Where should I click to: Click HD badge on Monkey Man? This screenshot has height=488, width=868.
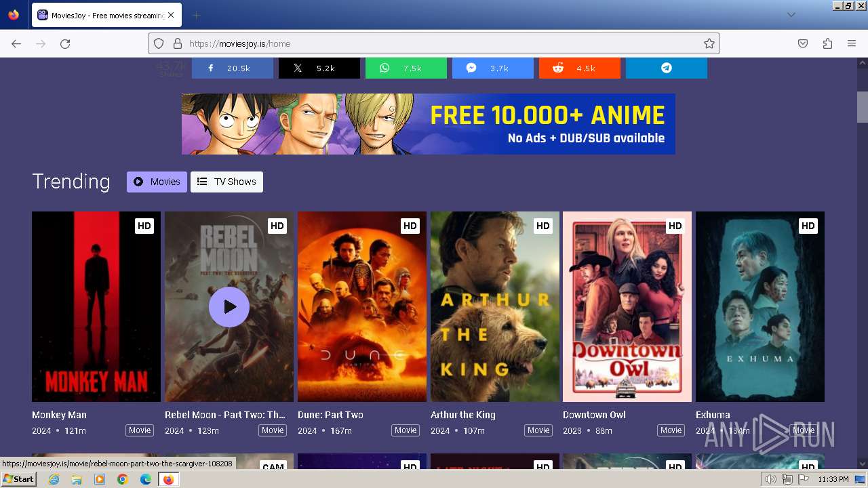(144, 226)
